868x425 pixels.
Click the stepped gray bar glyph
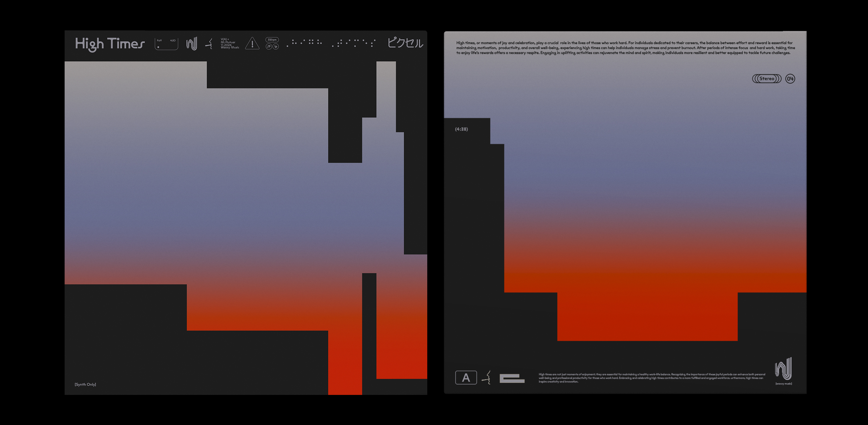pos(512,378)
